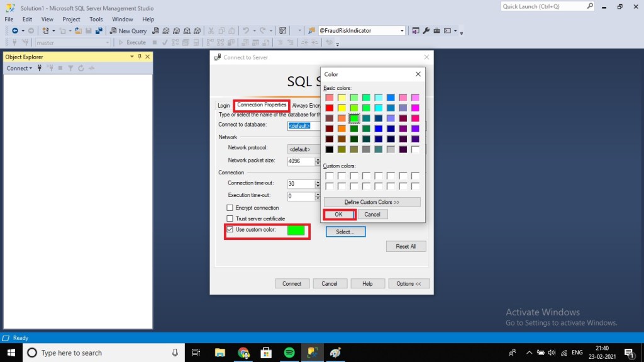This screenshot has height=362, width=644.
Task: Click Define Custom Colors button
Action: click(x=372, y=202)
